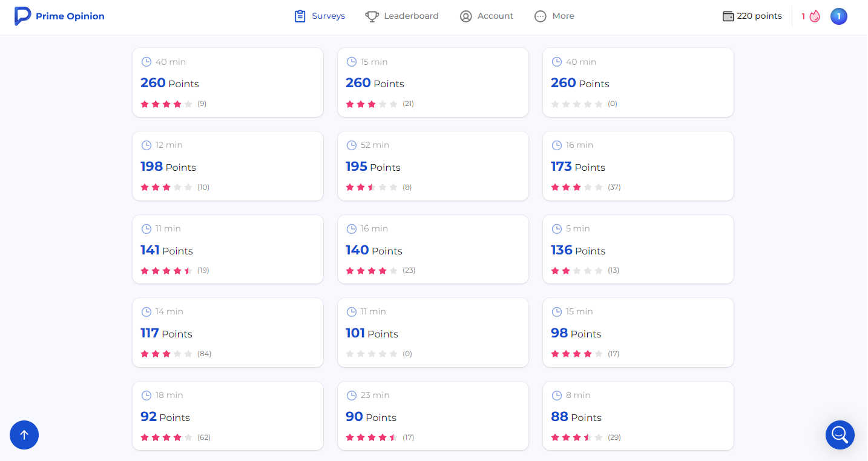The image size is (868, 461).
Task: Open the More menu
Action: tap(554, 16)
